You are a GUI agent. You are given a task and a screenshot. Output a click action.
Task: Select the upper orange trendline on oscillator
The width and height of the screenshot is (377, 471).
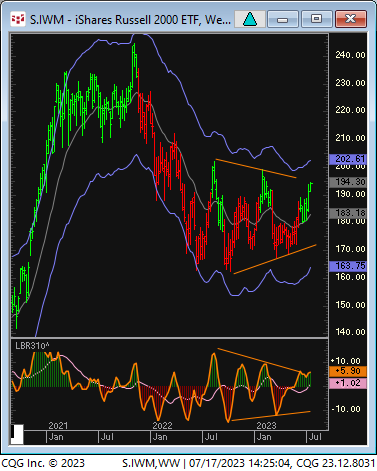[259, 360]
